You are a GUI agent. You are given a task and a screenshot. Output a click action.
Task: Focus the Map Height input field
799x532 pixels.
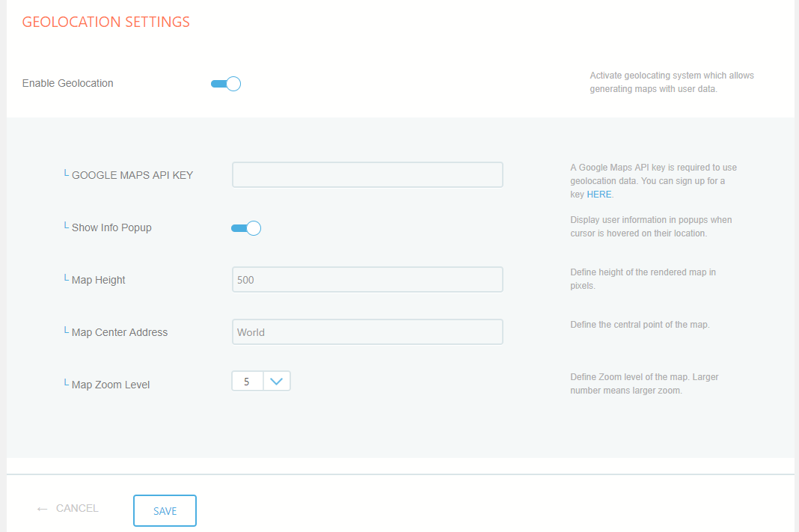click(x=367, y=280)
